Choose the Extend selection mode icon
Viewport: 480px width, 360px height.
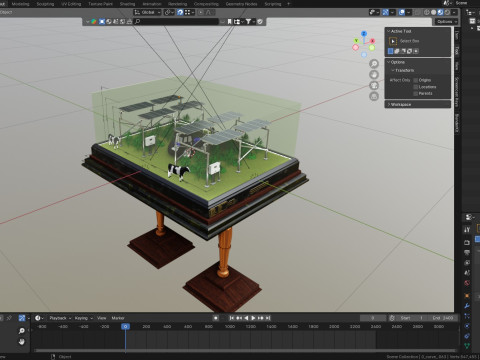click(x=397, y=51)
